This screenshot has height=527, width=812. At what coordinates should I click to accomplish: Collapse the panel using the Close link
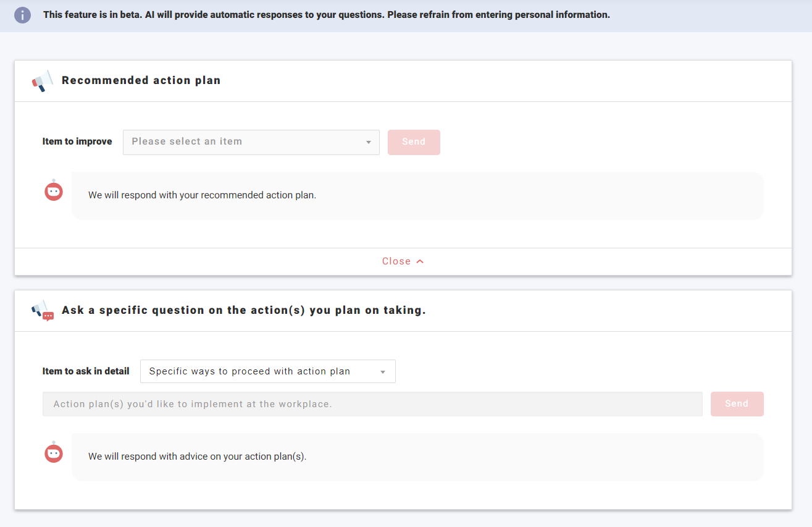pyautogui.click(x=396, y=261)
